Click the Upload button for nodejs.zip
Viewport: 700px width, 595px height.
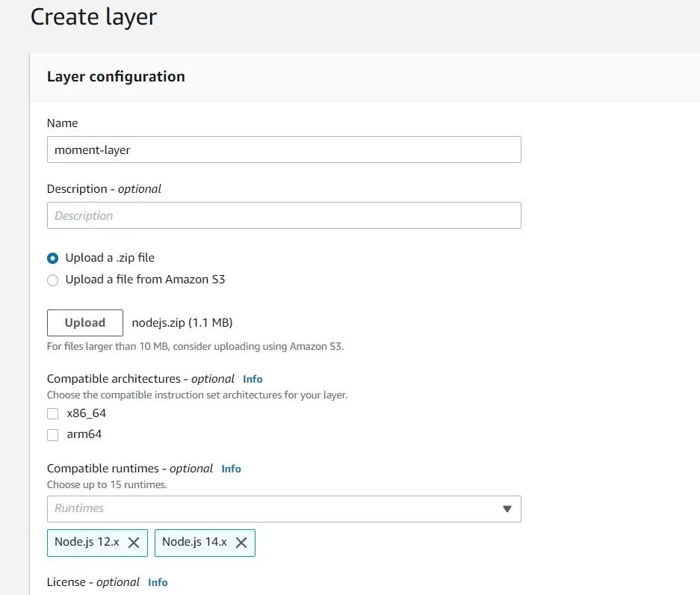(84, 322)
